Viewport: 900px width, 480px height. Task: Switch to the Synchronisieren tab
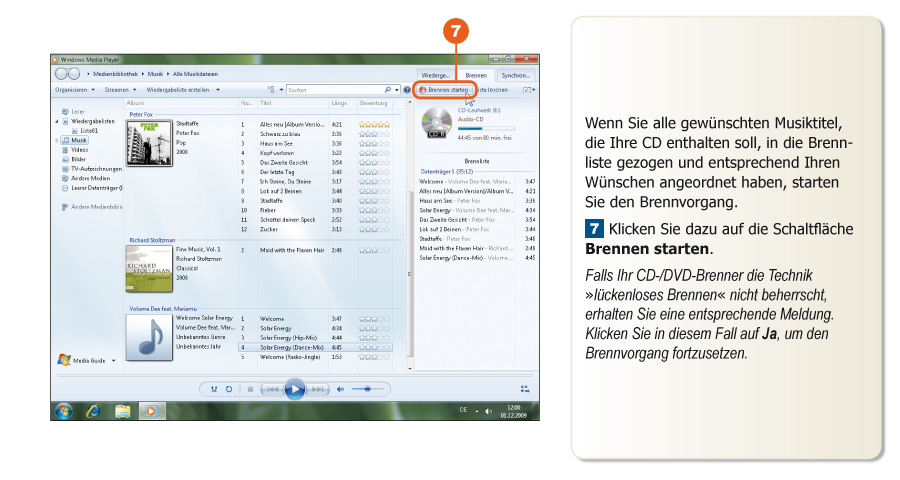(517, 75)
